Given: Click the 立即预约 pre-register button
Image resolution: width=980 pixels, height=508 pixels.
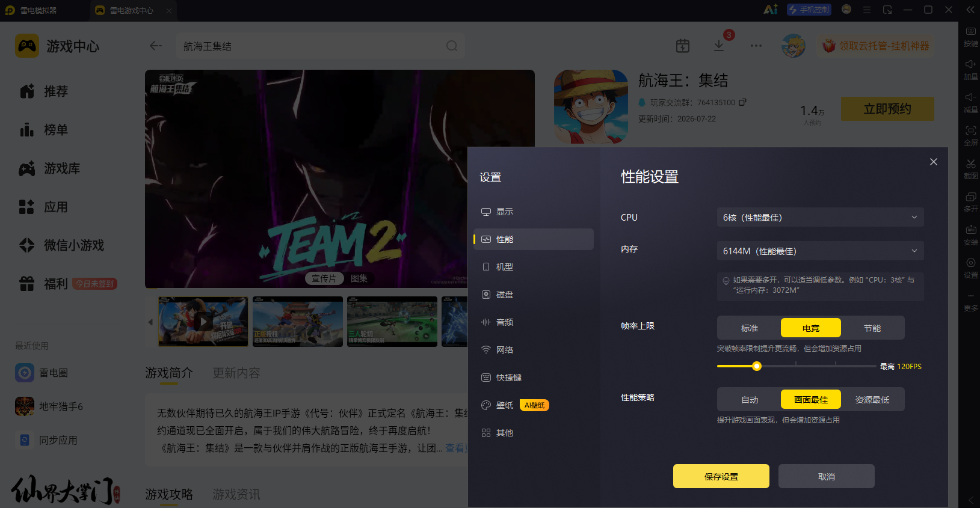Looking at the screenshot, I should (x=887, y=109).
